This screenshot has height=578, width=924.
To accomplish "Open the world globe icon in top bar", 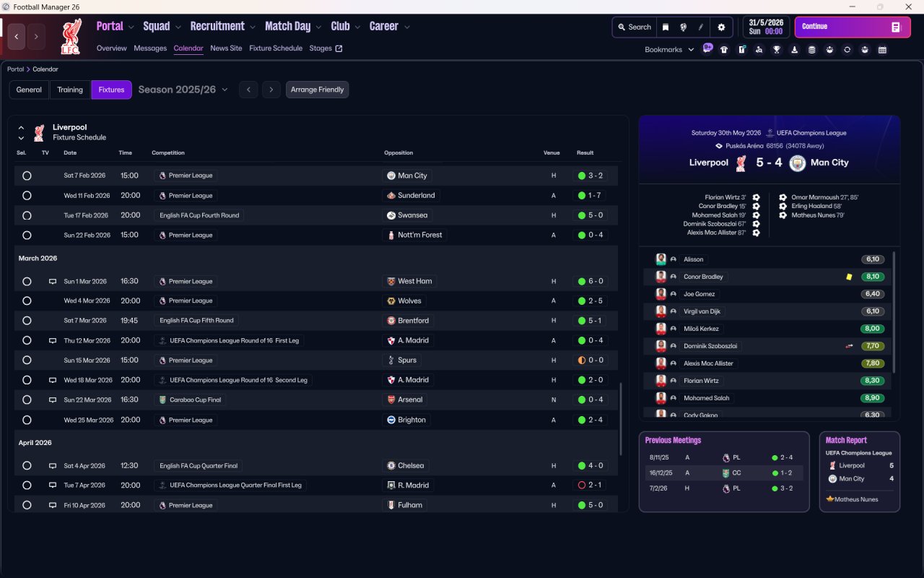I will pos(683,27).
